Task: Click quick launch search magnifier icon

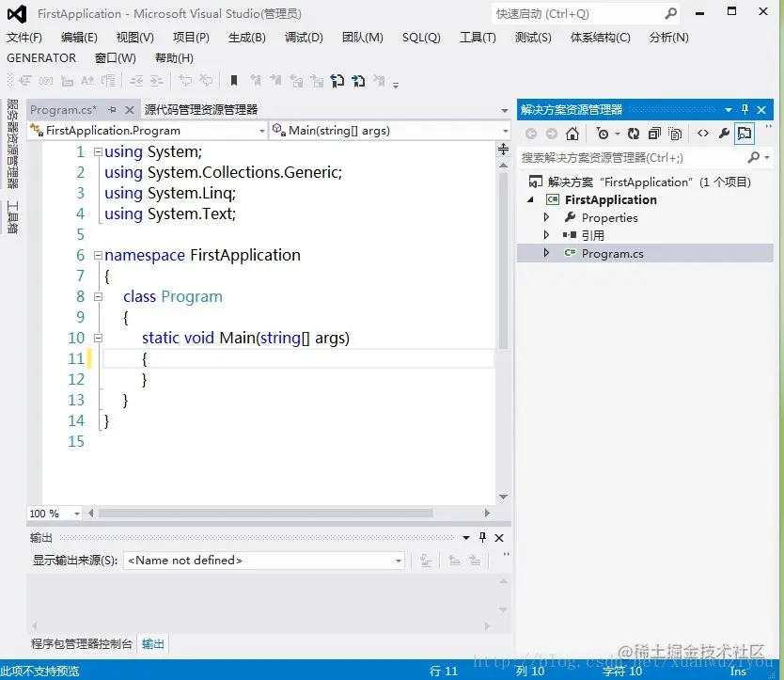Action: (671, 13)
